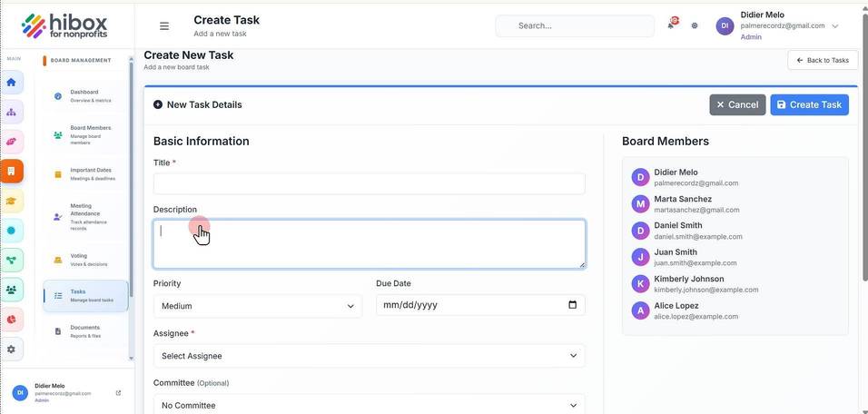Open Board Members in sidebar

(85, 135)
